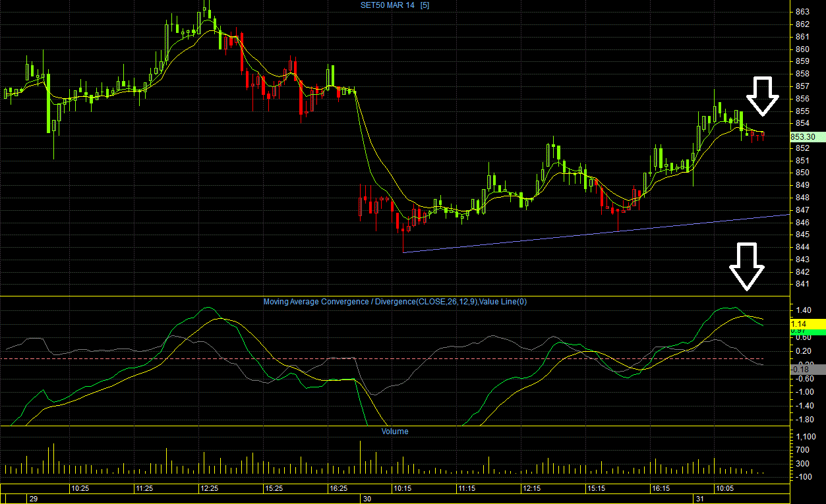Select the 853.30 current price tag
This screenshot has width=826, height=504.
click(x=807, y=136)
